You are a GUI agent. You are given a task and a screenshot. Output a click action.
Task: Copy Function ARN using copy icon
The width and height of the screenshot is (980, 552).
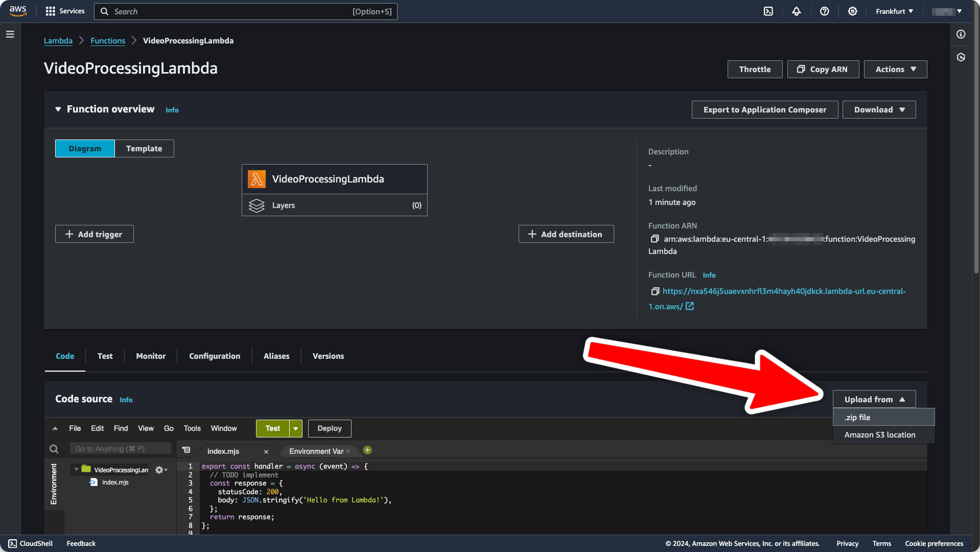pyautogui.click(x=655, y=239)
